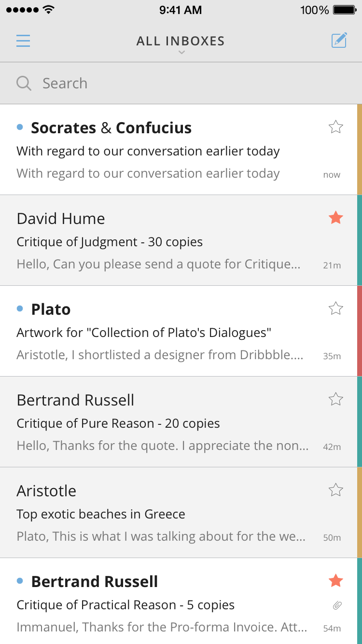This screenshot has height=644, width=362.
Task: Open the hamburger menu
Action: coord(23,41)
